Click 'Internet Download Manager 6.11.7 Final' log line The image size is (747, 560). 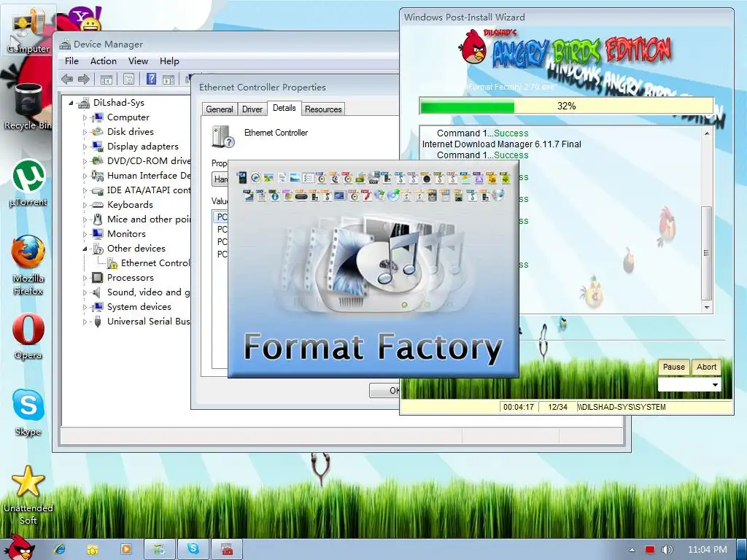pos(502,144)
